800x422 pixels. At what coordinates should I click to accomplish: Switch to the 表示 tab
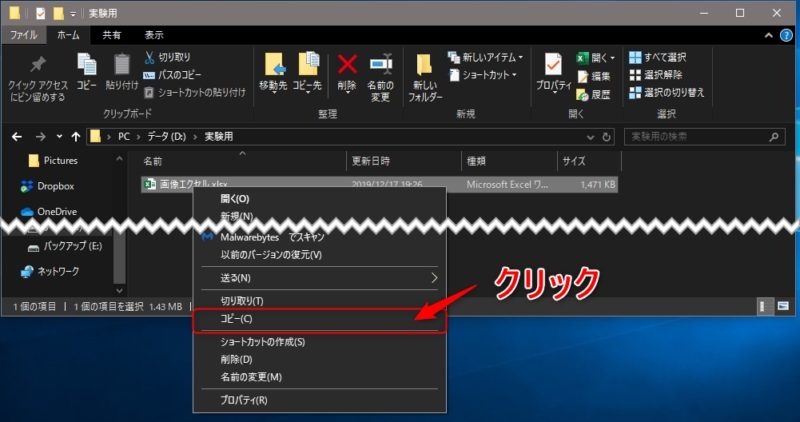pos(154,35)
